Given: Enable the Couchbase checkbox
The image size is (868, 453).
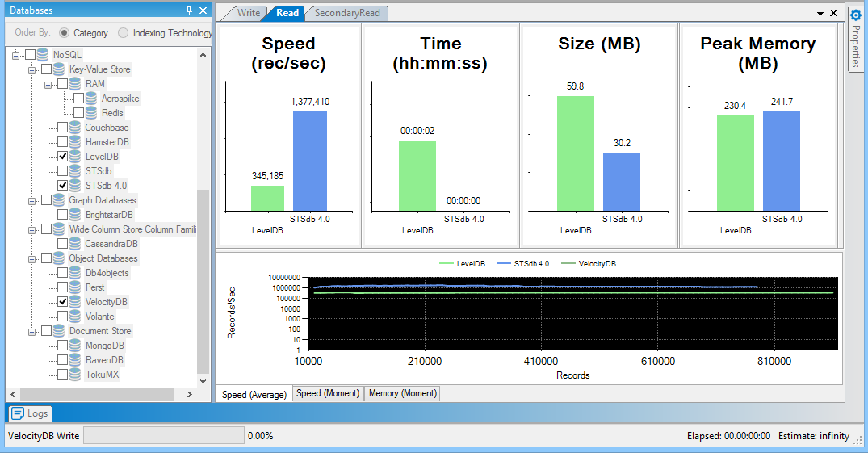Looking at the screenshot, I should 62,128.
